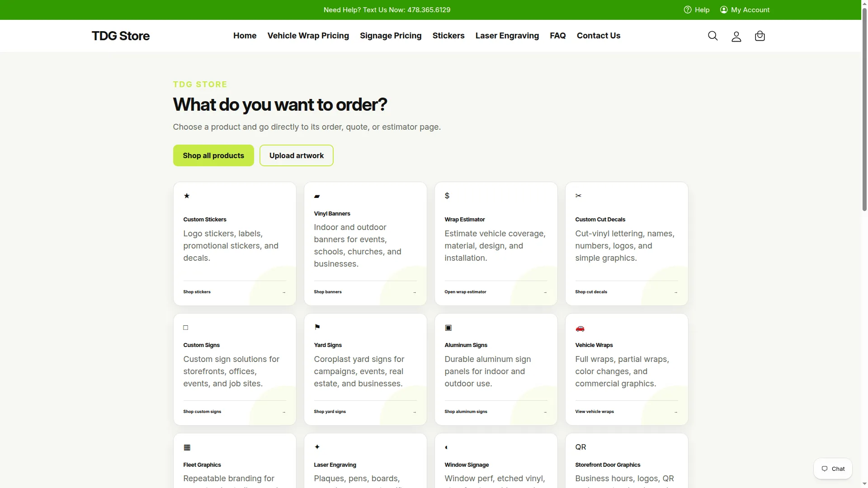
Task: Click the arrow next to Shop custom signs
Action: (x=284, y=412)
